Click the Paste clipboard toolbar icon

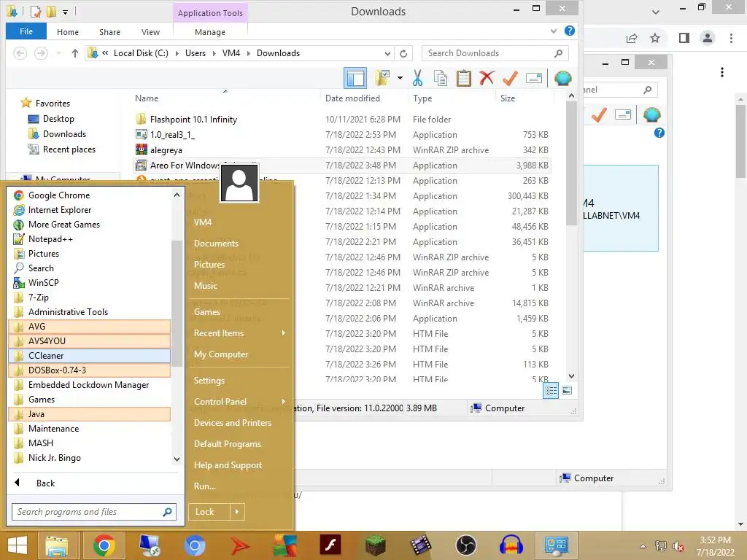point(463,78)
